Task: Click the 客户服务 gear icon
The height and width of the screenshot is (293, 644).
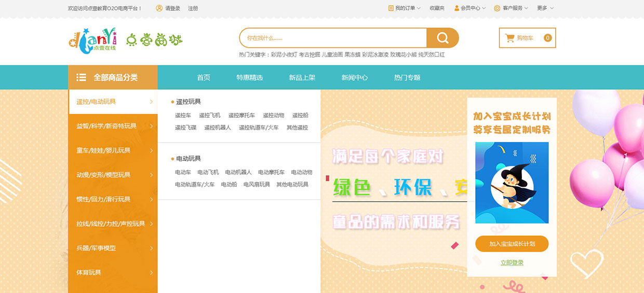Action: point(497,8)
